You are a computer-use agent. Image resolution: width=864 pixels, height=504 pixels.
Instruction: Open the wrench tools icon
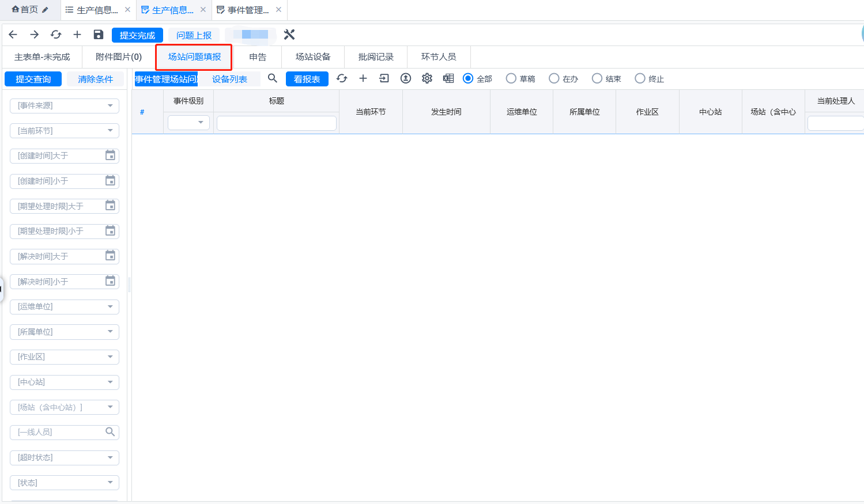click(x=289, y=35)
